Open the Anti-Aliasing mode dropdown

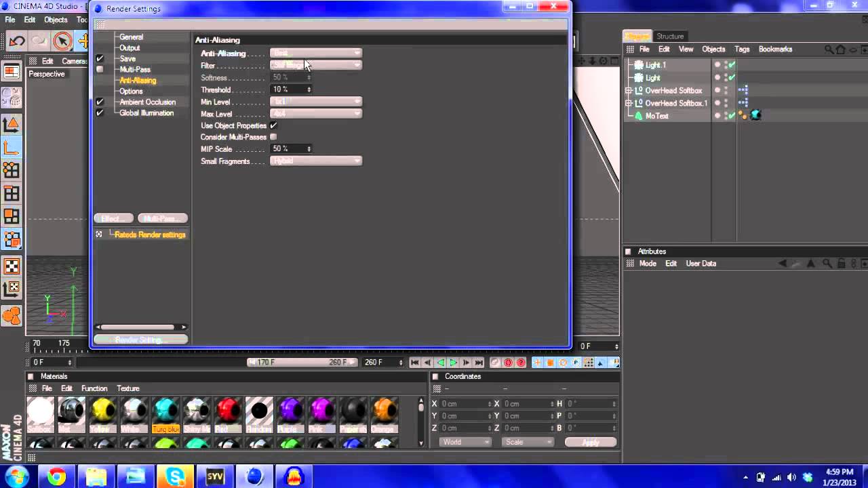click(x=316, y=53)
